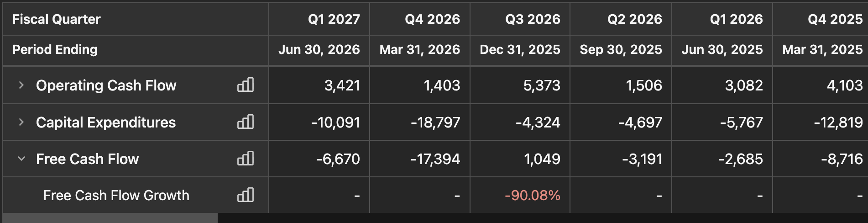Open chart icon for Free Cash Flow Growth
Screen dimensions: 868x223
tap(246, 195)
